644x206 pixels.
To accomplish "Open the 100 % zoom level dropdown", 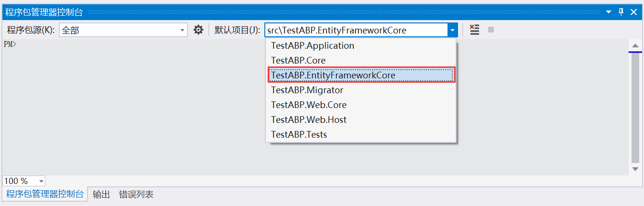I will [x=24, y=181].
